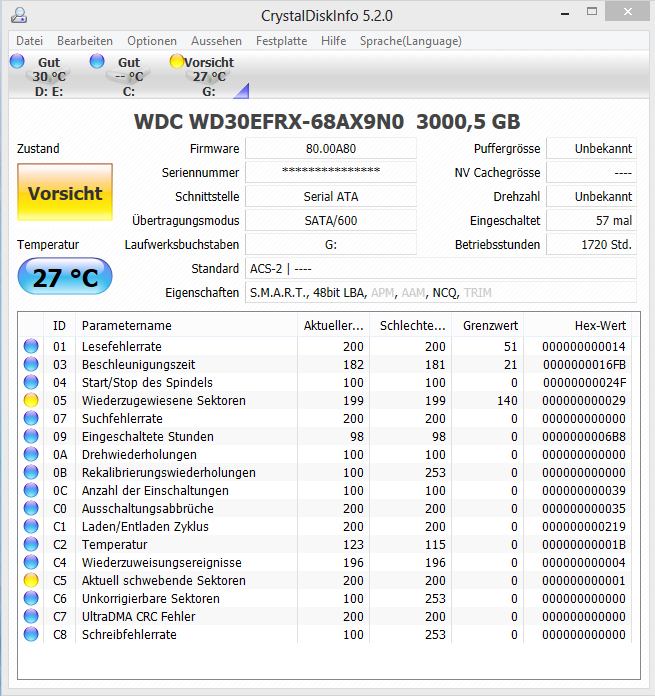Open the Optionen menu

coord(152,41)
